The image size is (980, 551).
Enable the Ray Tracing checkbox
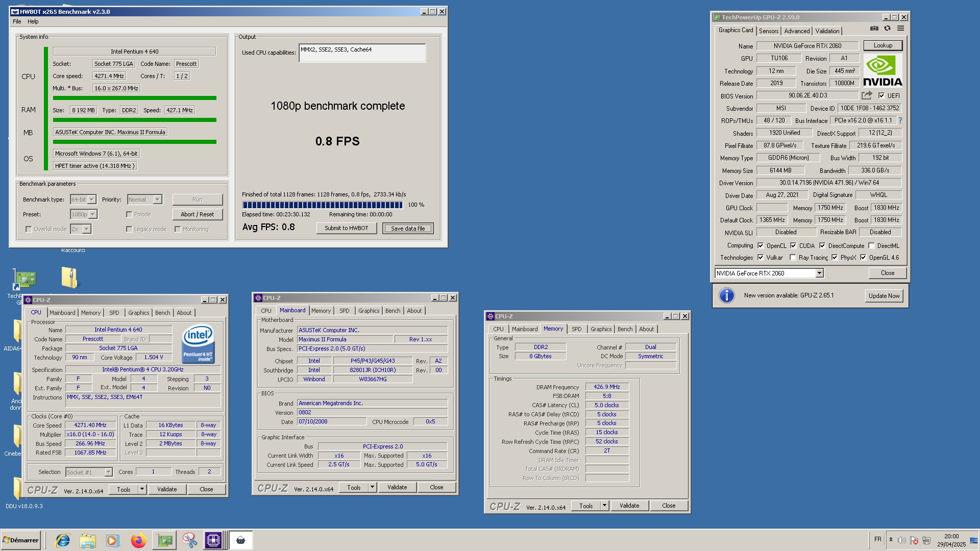[x=793, y=258]
